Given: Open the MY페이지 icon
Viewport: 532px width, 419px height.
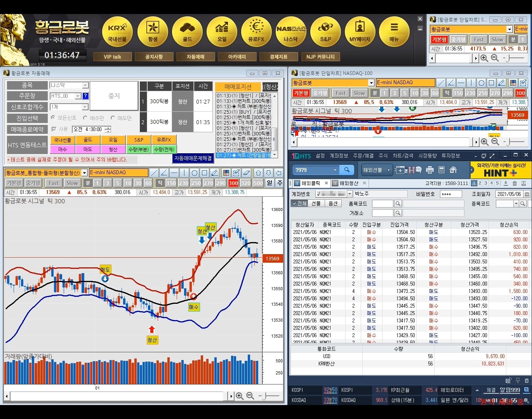Looking at the screenshot, I should 360,32.
